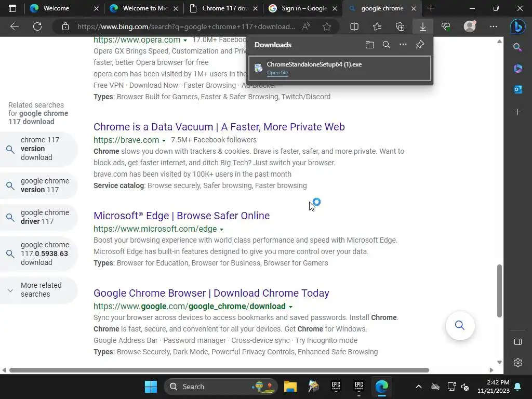Open Microsoft Edge Browse Safer Online result
Image resolution: width=532 pixels, height=399 pixels.
181,216
